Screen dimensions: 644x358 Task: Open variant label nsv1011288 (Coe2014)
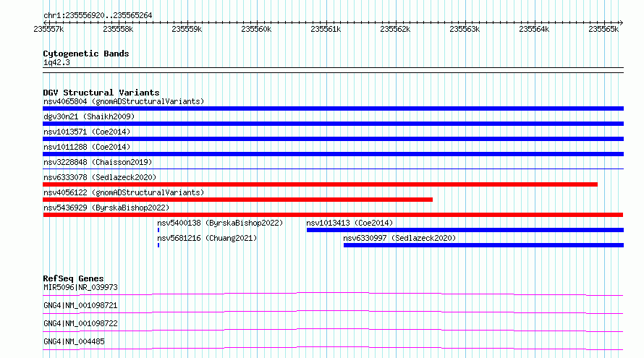pos(87,147)
